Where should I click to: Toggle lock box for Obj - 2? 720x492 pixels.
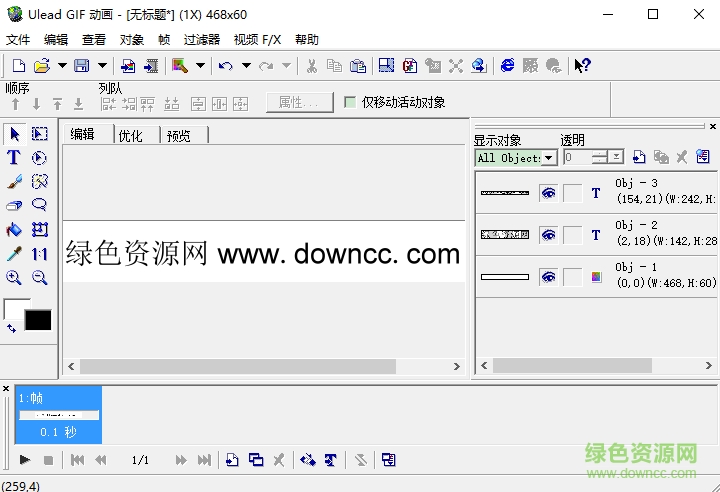[x=573, y=235]
